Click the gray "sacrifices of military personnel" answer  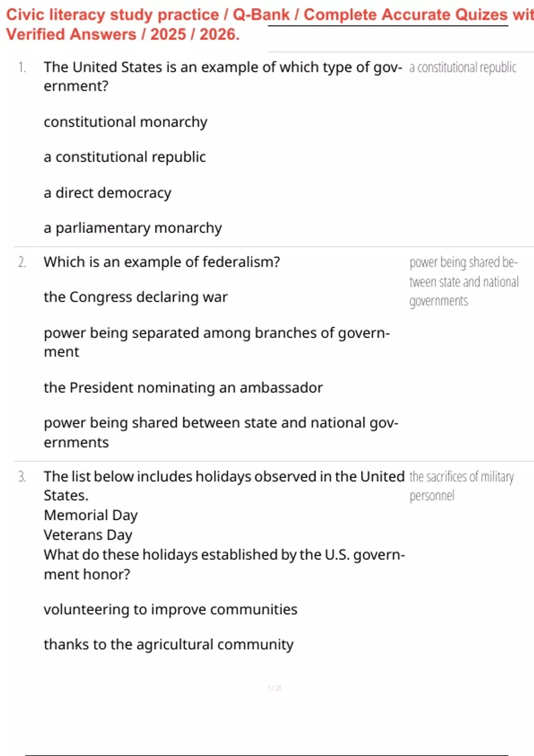(461, 486)
